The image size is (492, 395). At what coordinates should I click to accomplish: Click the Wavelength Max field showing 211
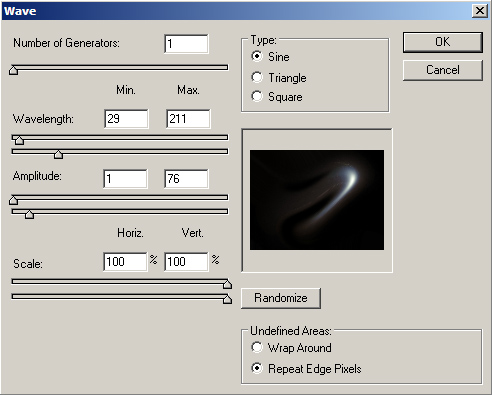coord(188,119)
